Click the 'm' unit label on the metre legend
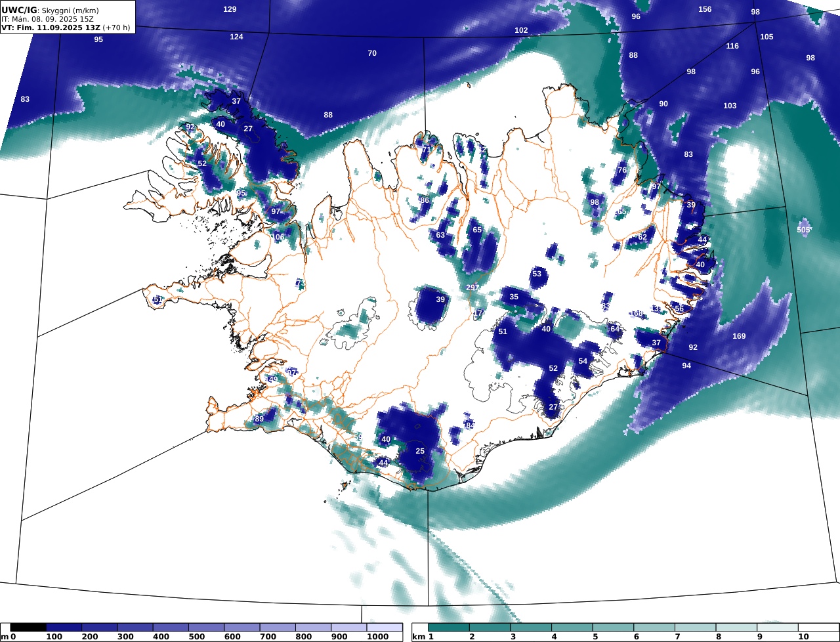840x642 pixels. (x=5, y=637)
